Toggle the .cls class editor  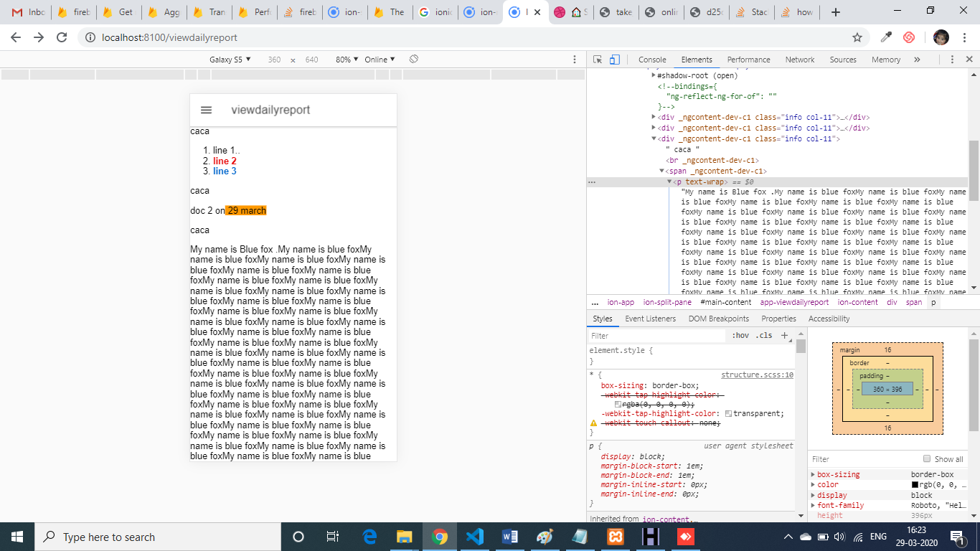click(765, 335)
